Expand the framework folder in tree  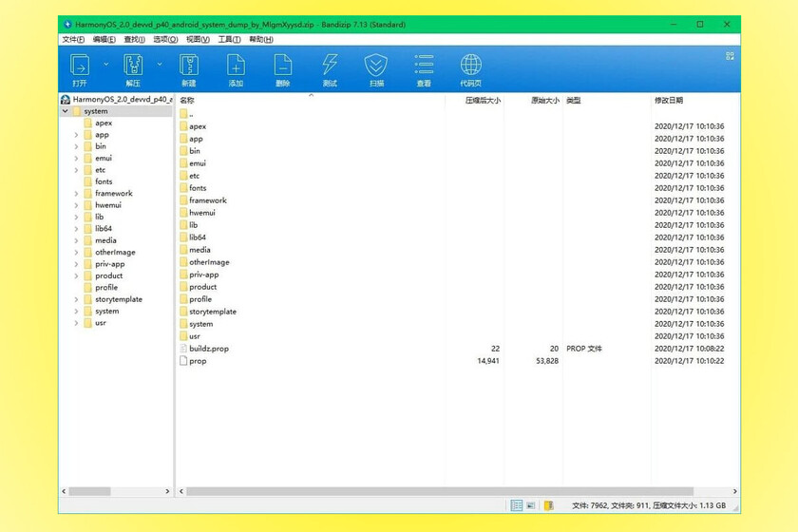(x=76, y=194)
